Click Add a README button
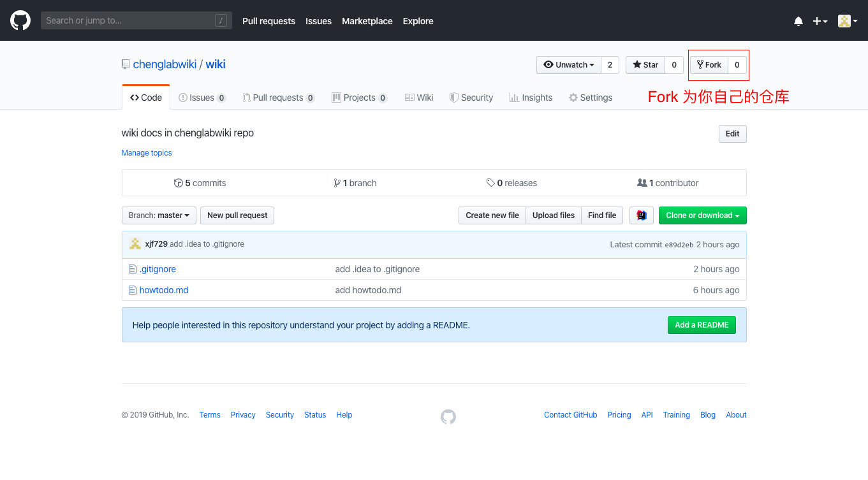The height and width of the screenshot is (480, 868). point(702,325)
